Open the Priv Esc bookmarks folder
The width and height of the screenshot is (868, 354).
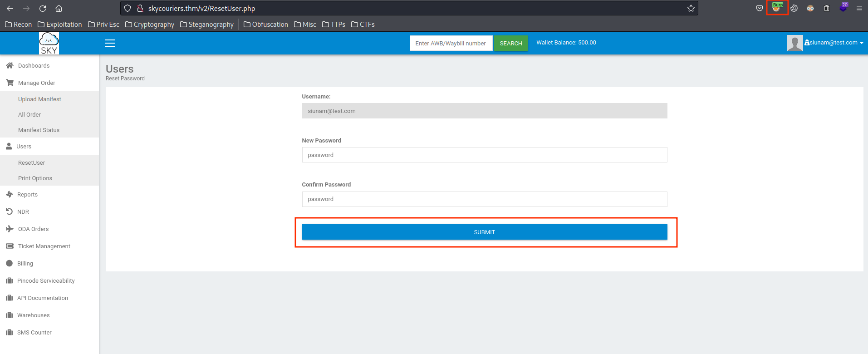point(103,25)
